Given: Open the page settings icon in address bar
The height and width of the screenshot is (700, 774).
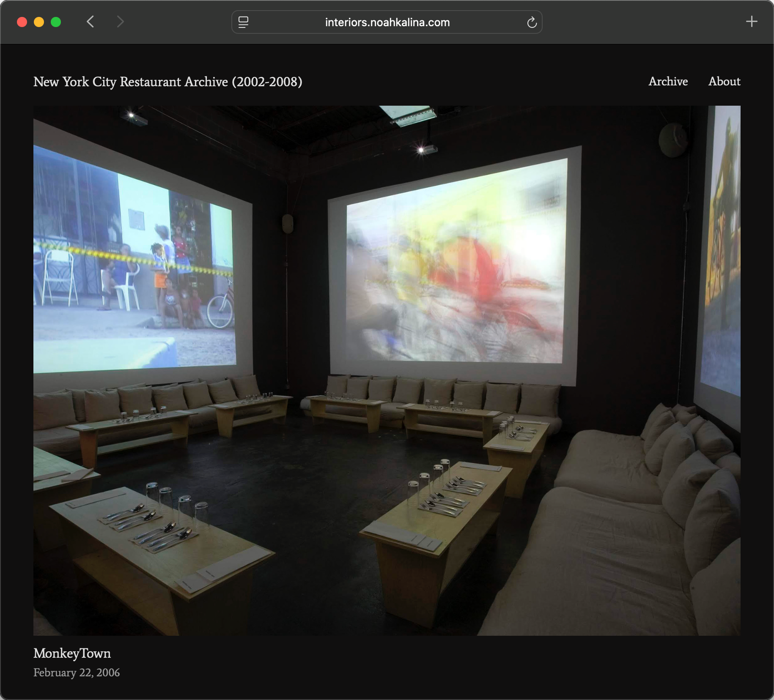Looking at the screenshot, I should coord(243,22).
